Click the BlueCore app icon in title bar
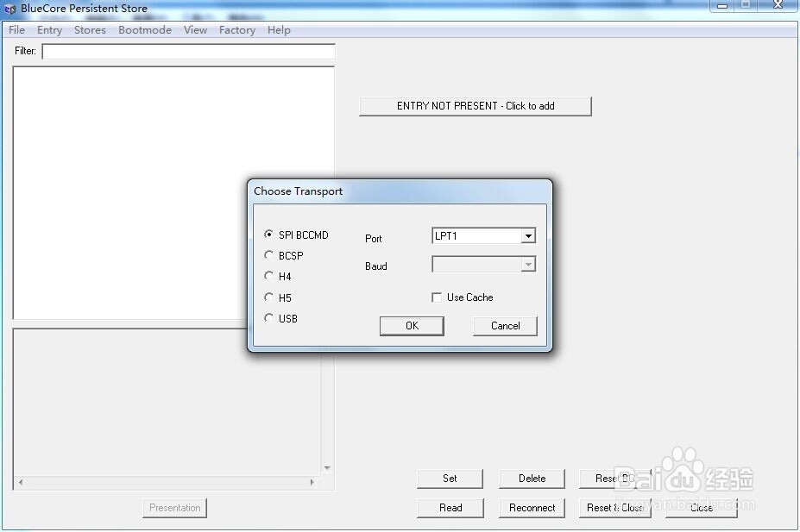The height and width of the screenshot is (532, 800). (9, 9)
